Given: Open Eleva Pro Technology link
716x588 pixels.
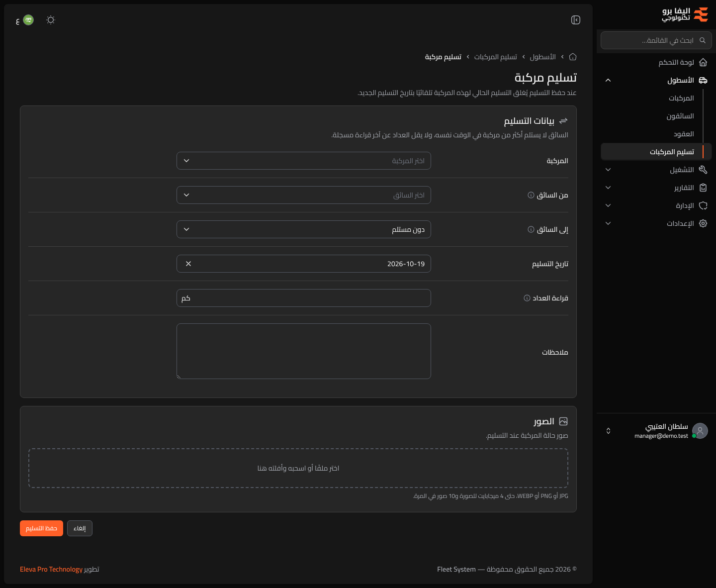Looking at the screenshot, I should (51, 569).
